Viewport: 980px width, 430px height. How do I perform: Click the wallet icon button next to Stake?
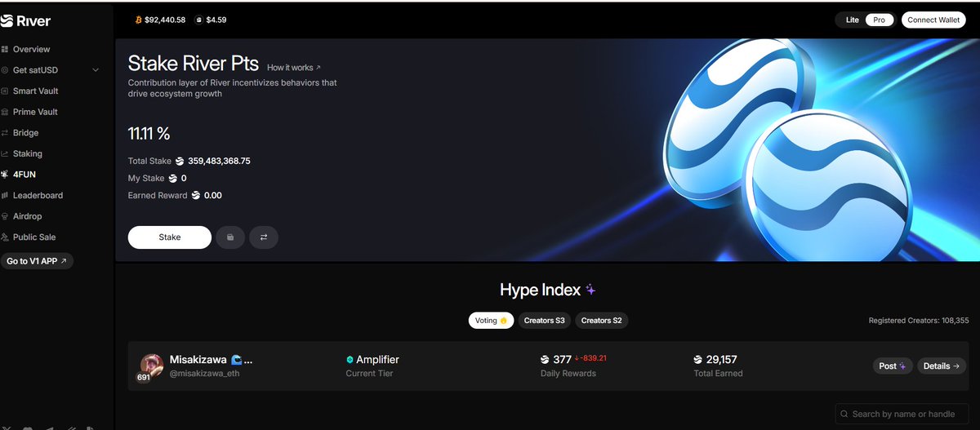tap(230, 237)
